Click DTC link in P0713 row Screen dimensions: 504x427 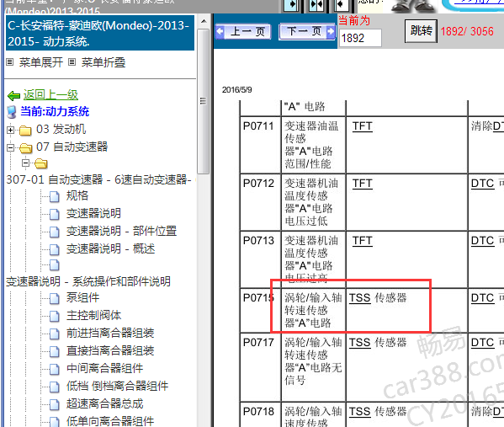[482, 240]
